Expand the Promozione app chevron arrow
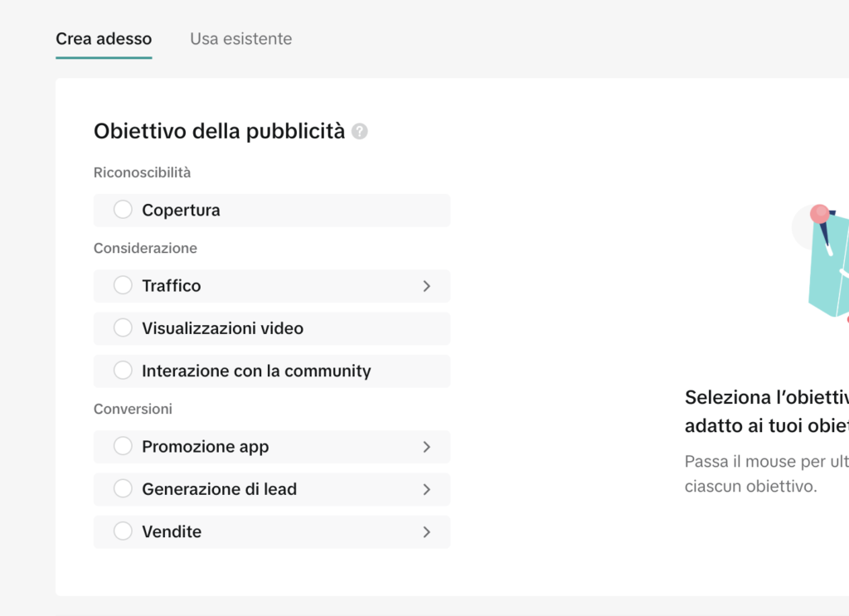This screenshot has height=616, width=849. (427, 447)
